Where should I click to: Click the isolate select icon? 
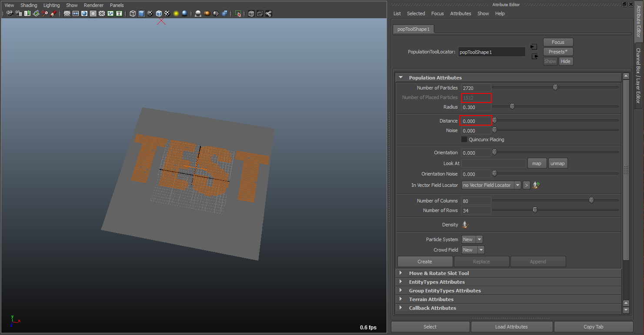(x=238, y=13)
